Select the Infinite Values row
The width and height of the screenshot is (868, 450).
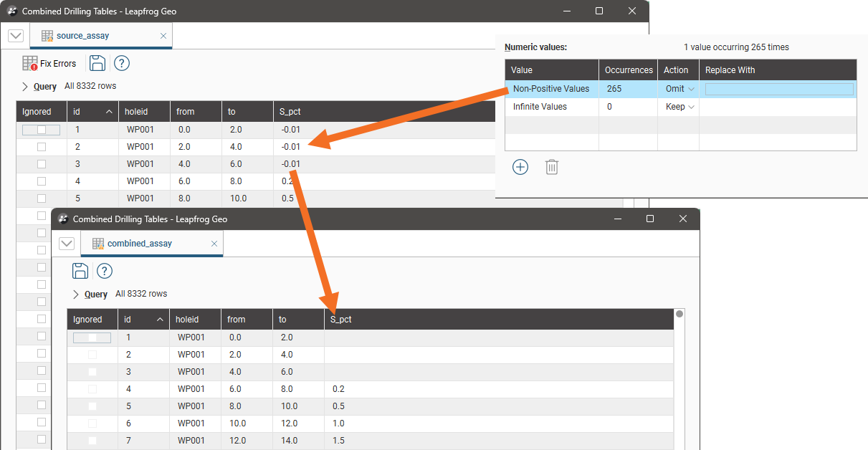pos(681,107)
